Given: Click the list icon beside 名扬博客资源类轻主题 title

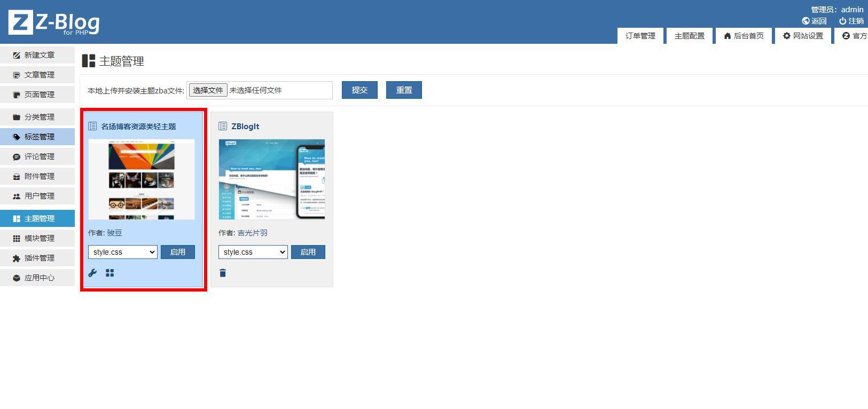Looking at the screenshot, I should [92, 127].
